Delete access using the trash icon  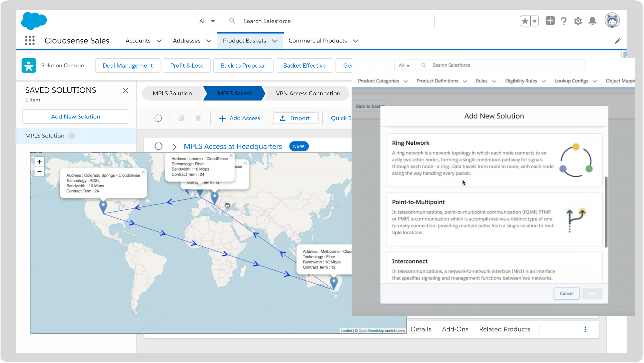click(x=198, y=118)
